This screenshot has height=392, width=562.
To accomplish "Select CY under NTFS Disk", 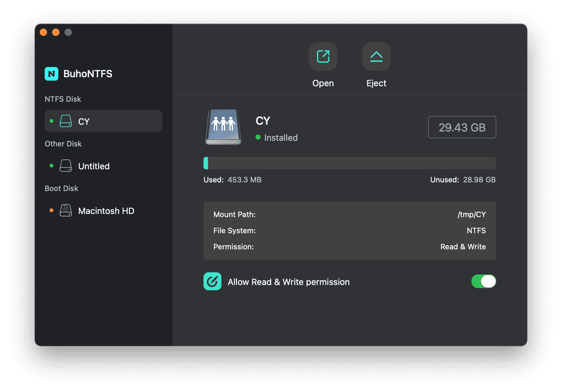I will [x=104, y=121].
